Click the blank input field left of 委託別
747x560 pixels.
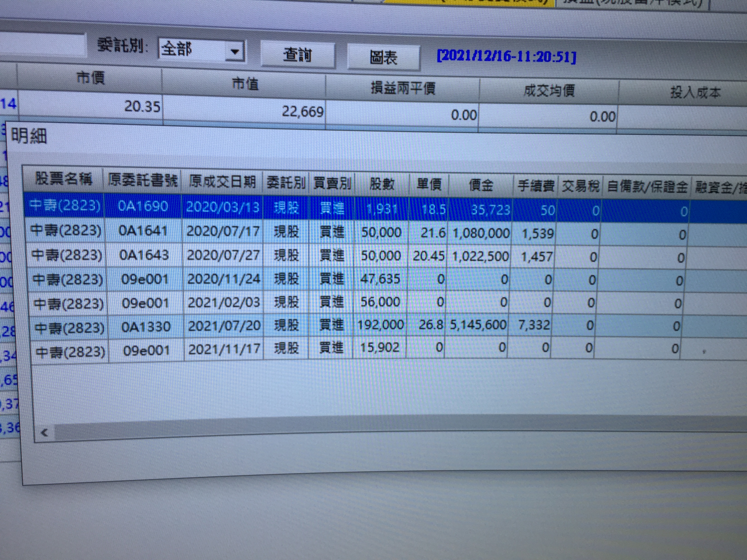tap(42, 45)
